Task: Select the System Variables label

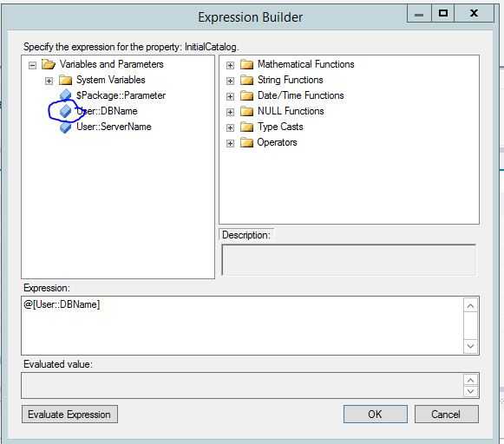Action: pyautogui.click(x=110, y=80)
